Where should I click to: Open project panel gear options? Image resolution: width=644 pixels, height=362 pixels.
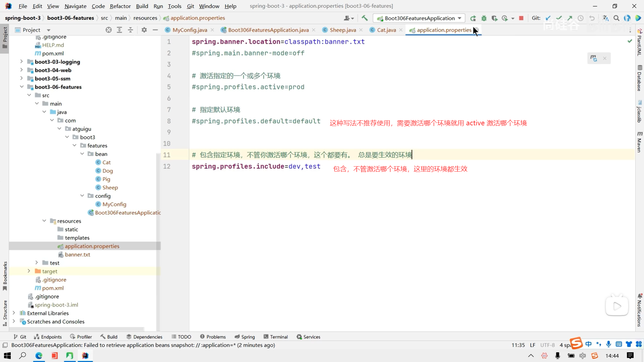point(144,30)
